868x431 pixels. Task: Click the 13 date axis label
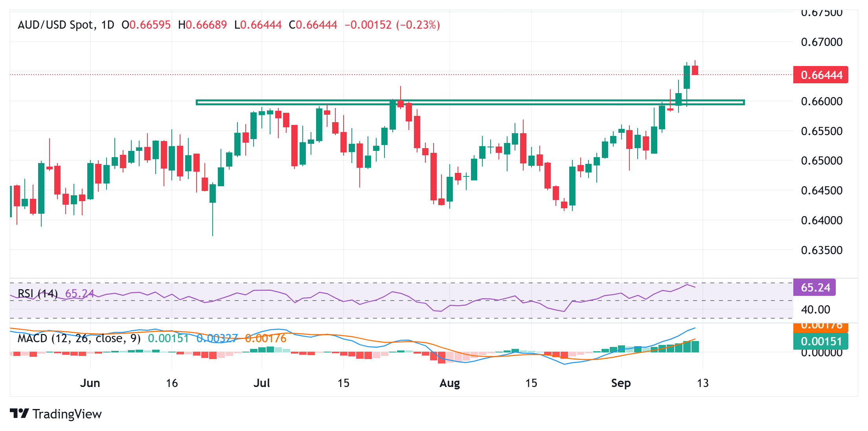703,383
